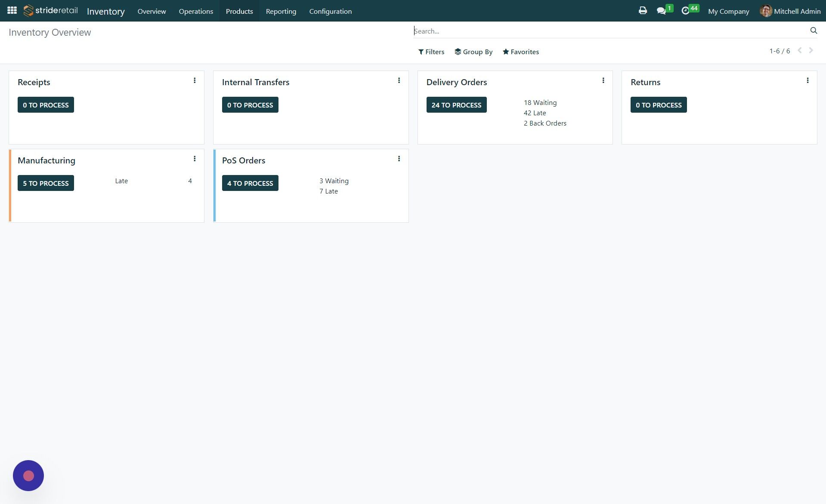Switch to the Reporting menu
This screenshot has width=826, height=504.
281,11
